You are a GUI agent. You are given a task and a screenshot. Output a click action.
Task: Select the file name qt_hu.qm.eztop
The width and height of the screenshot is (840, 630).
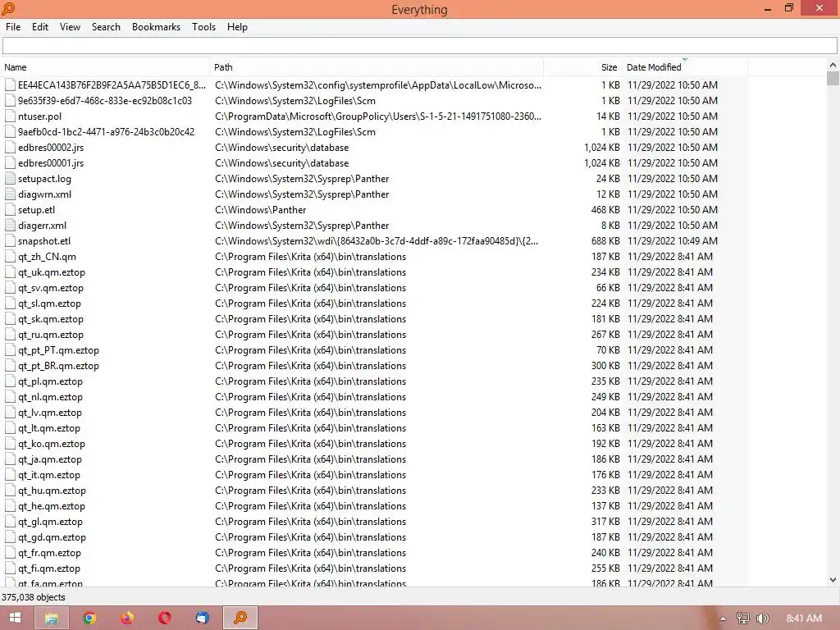coord(52,491)
